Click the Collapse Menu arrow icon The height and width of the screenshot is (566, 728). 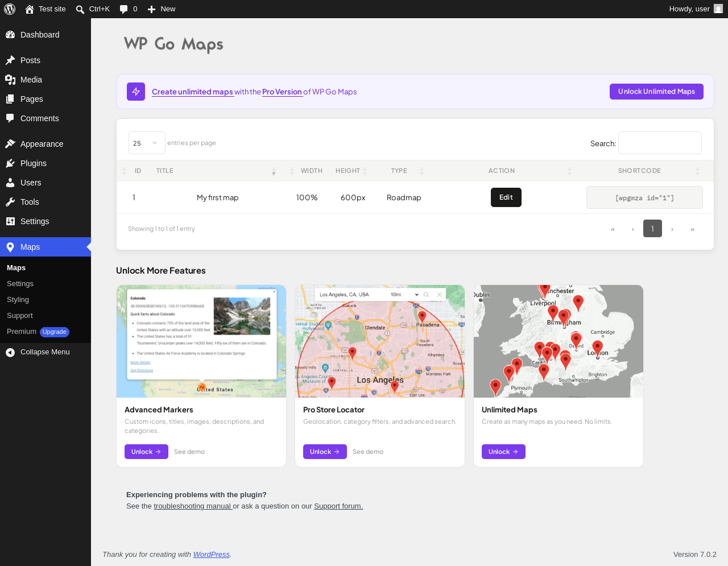(10, 352)
